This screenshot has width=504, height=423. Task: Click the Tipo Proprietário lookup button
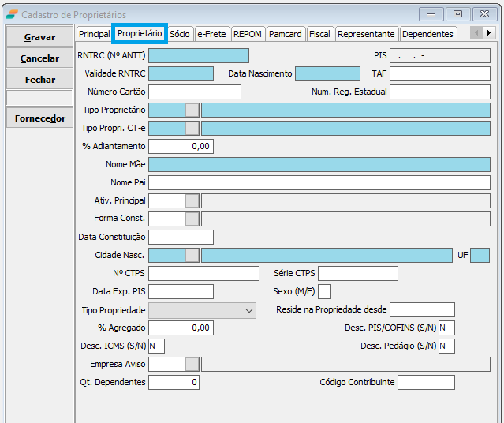pos(192,110)
